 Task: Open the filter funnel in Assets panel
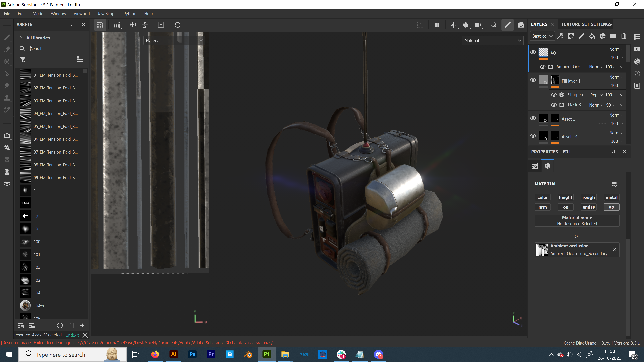click(23, 59)
